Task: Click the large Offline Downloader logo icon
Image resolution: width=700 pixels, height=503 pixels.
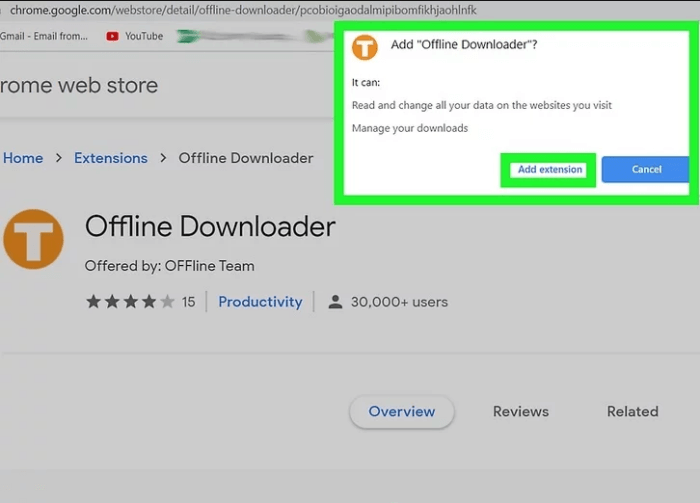Action: click(33, 239)
